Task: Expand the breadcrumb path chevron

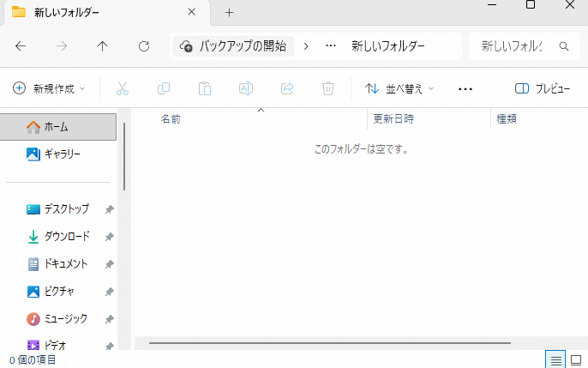Action: 306,46
